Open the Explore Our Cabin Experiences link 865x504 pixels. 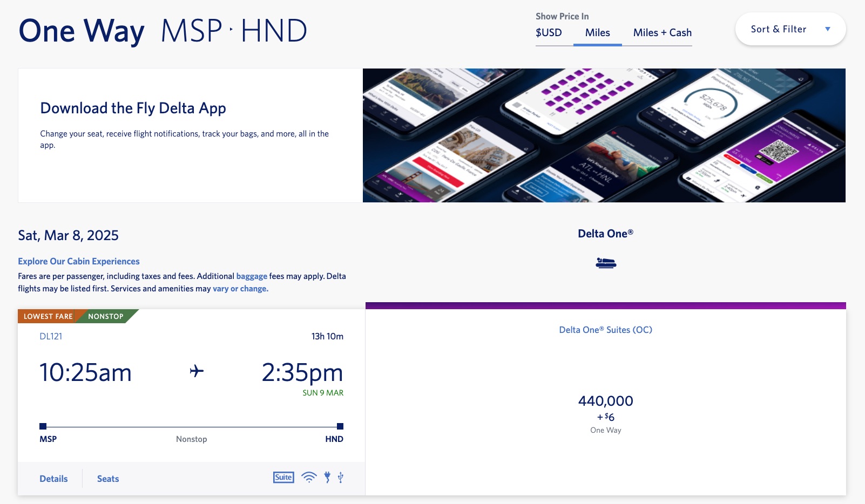pos(78,261)
